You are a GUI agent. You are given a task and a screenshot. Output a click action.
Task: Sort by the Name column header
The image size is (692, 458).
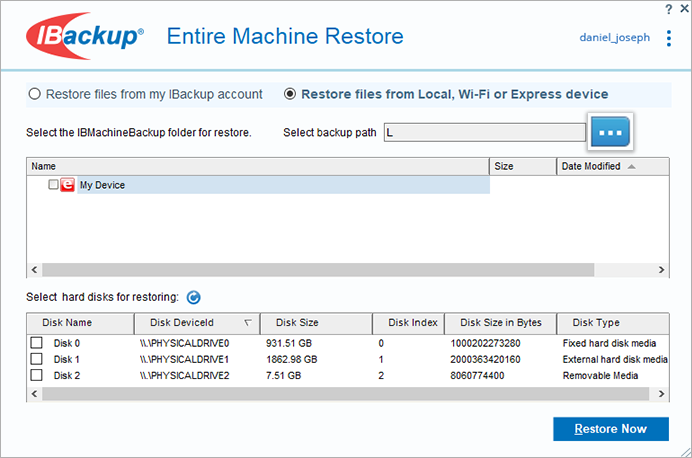[258, 166]
